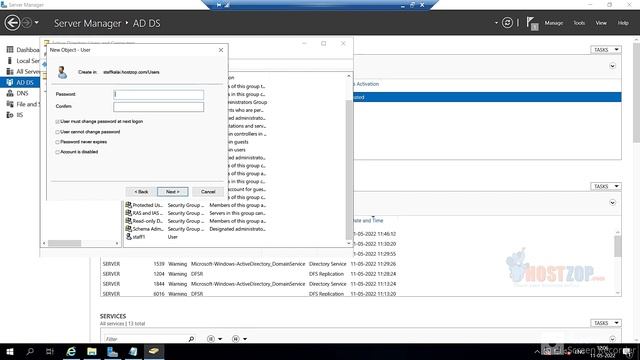Open the Events section TASKS dropdown

[606, 187]
